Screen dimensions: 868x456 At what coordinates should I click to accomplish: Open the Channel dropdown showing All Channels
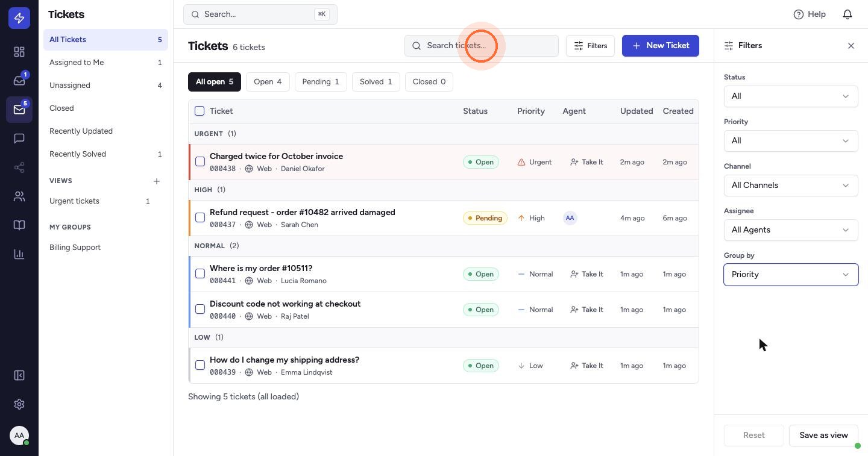(791, 186)
